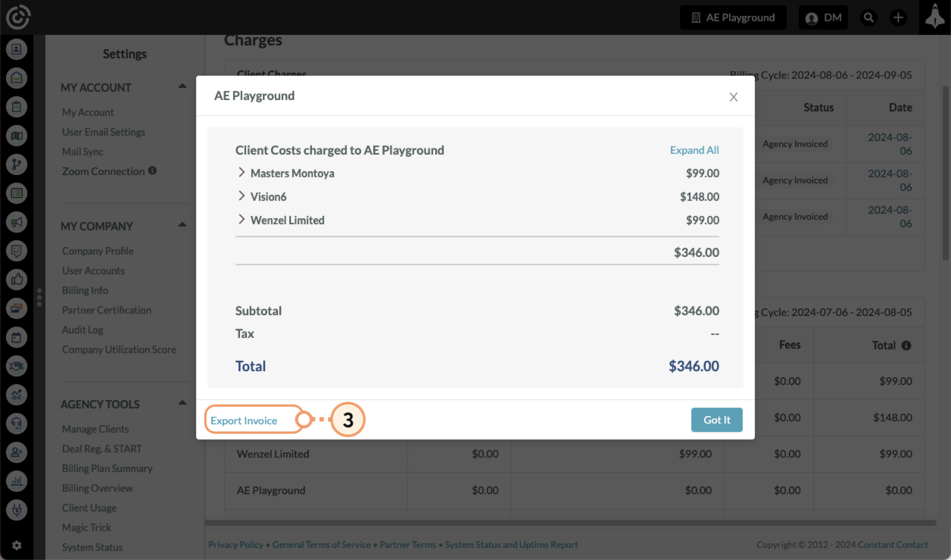The image size is (951, 560).
Task: Open the bar chart reports icon in sidebar
Action: click(x=16, y=481)
